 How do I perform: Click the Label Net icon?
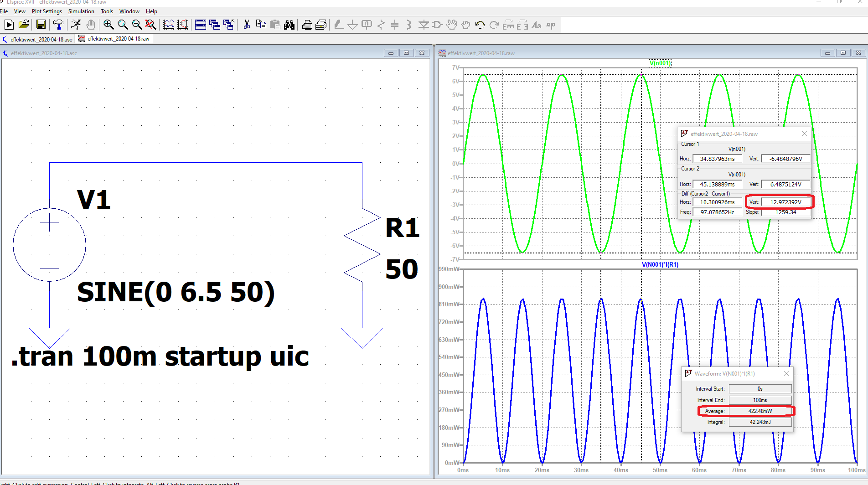coord(367,25)
